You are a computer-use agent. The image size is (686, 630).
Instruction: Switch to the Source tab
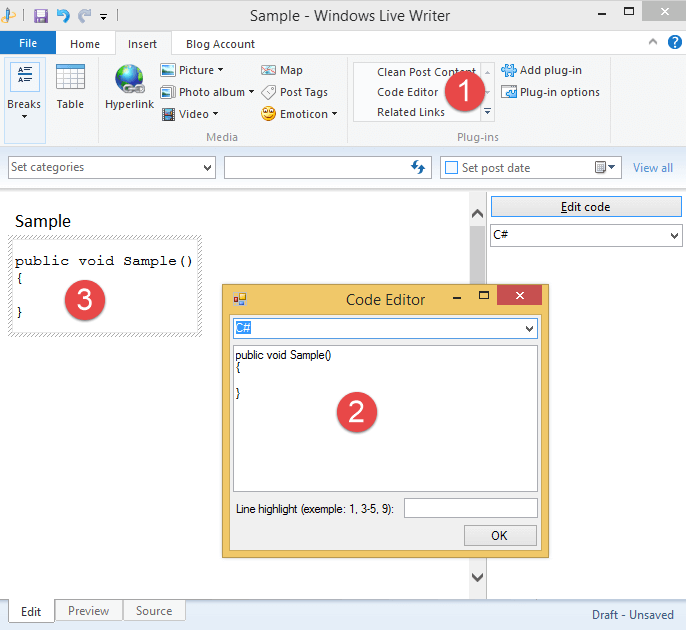pos(154,611)
